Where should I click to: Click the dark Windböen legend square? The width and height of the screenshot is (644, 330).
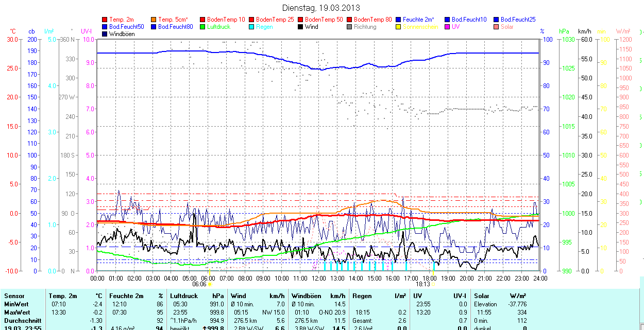105,34
